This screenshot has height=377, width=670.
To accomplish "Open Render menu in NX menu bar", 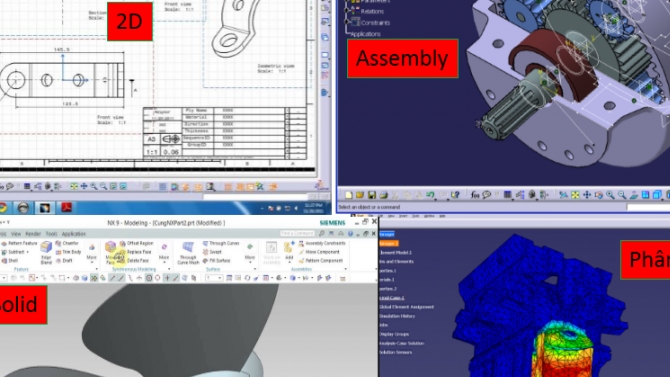I will (33, 234).
